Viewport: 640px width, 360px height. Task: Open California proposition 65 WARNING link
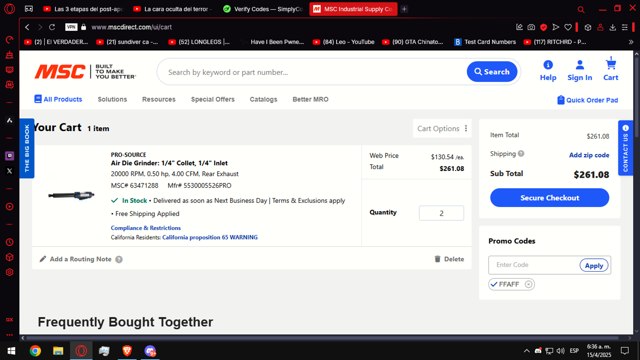210,237
